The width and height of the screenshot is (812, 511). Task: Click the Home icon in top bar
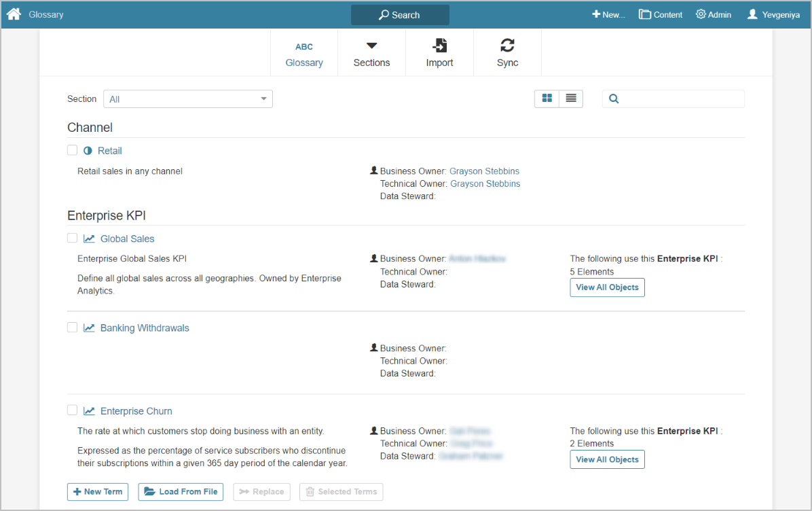tap(14, 14)
